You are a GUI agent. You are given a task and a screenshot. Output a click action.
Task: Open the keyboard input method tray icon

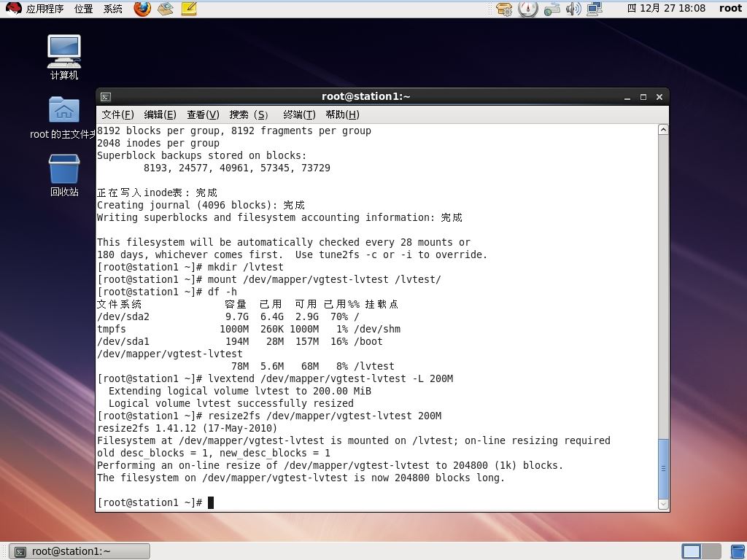coord(551,9)
